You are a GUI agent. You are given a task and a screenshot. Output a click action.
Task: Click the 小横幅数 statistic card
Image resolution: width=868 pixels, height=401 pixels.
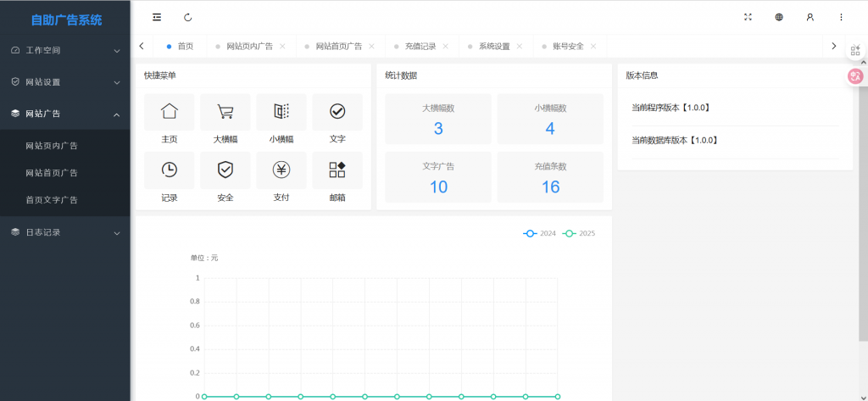pyautogui.click(x=550, y=119)
